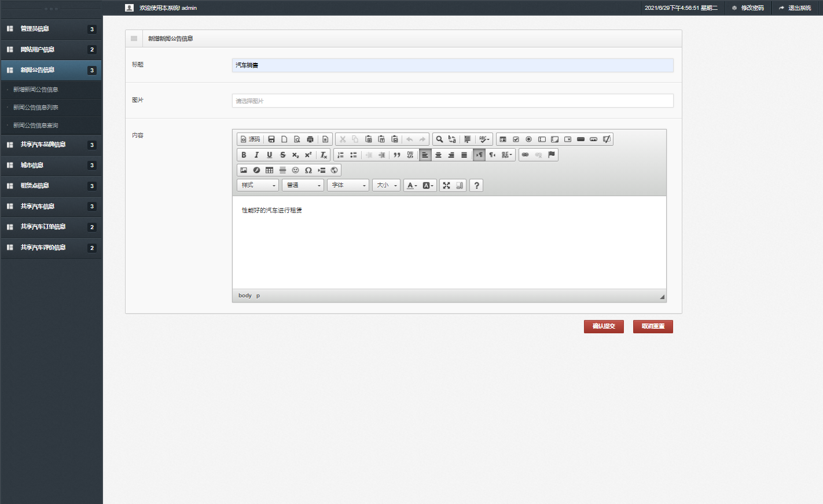Remove formatting with the Tx icon

tap(324, 155)
